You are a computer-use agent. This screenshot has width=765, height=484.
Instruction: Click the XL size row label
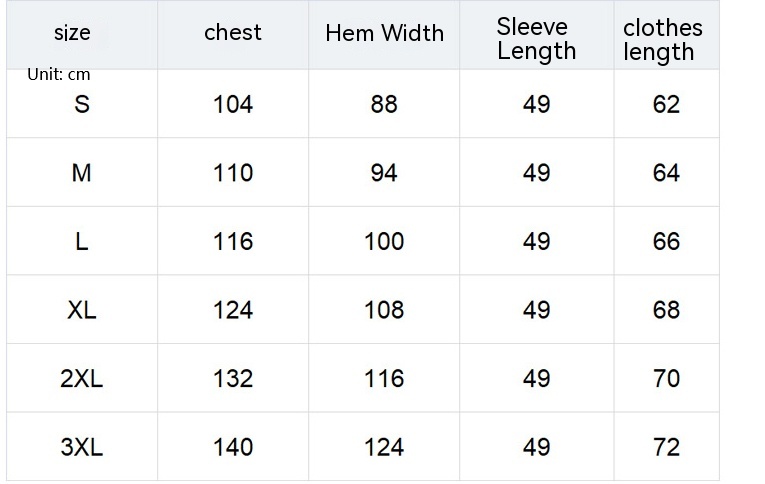82,310
